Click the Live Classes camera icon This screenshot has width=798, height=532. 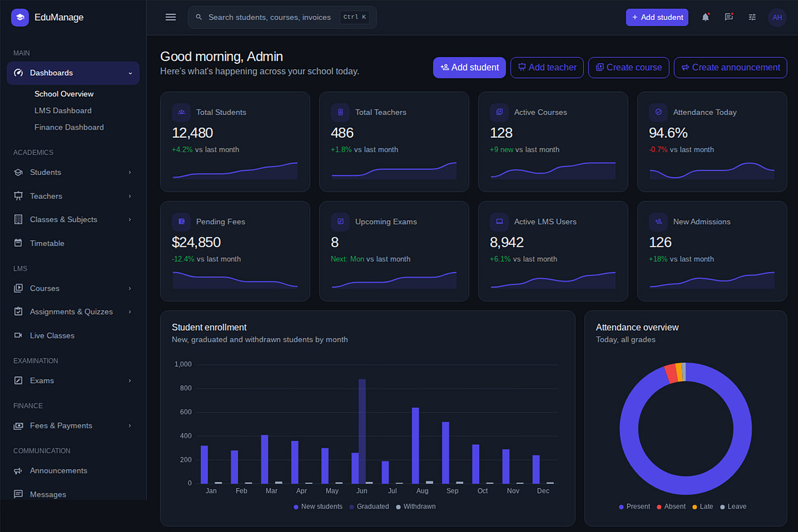coord(18,336)
